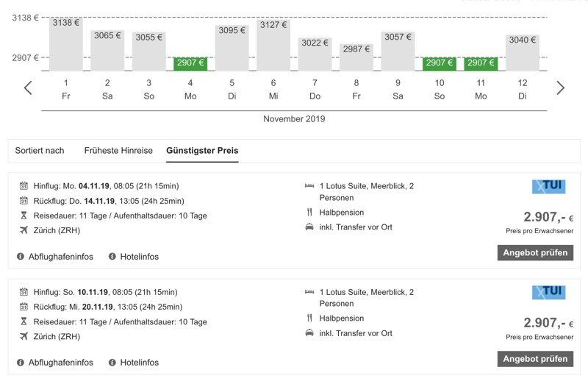Open Hotelinfos link in first offer
The image size is (588, 381).
139,257
